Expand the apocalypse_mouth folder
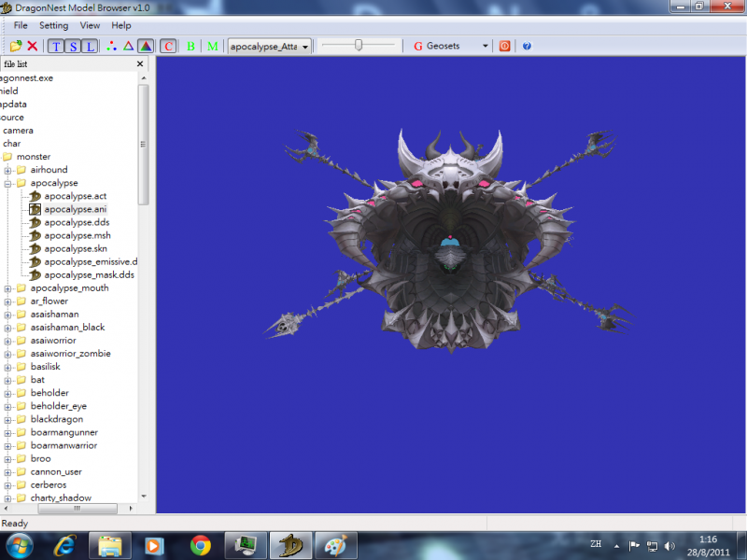This screenshot has height=560, width=747. click(x=7, y=288)
